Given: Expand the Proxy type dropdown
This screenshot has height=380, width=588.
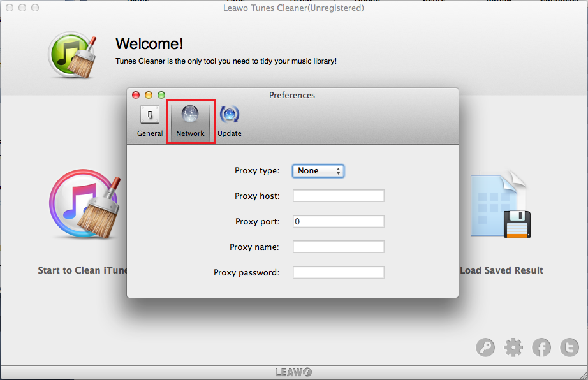Looking at the screenshot, I should click(x=318, y=171).
